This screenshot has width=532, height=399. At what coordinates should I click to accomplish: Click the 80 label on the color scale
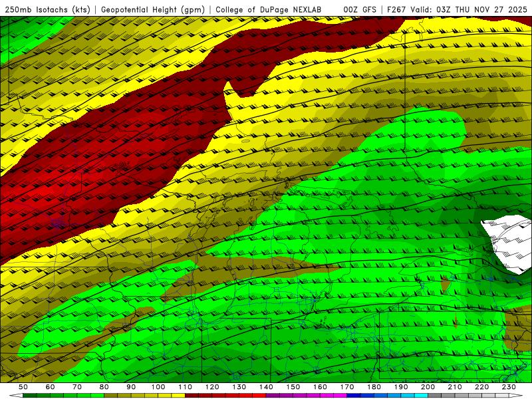click(x=104, y=387)
